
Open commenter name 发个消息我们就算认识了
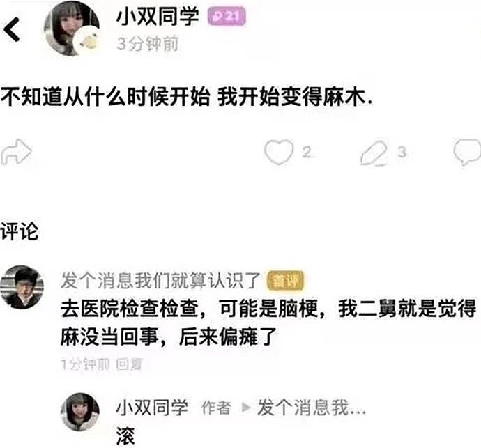(x=160, y=280)
